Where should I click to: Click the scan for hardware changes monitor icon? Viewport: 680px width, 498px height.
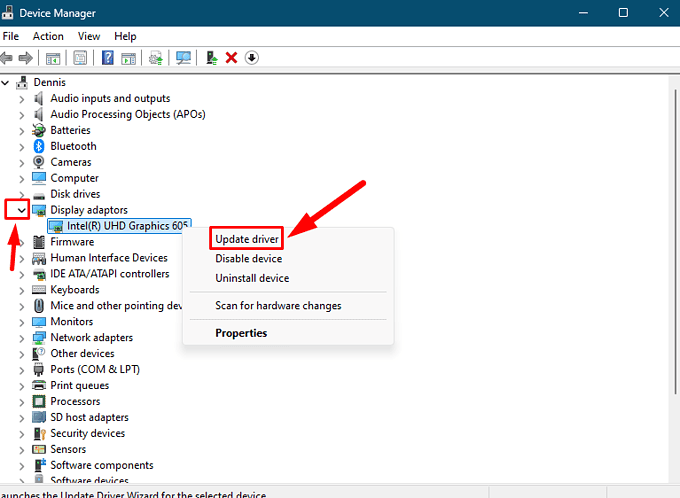point(182,58)
